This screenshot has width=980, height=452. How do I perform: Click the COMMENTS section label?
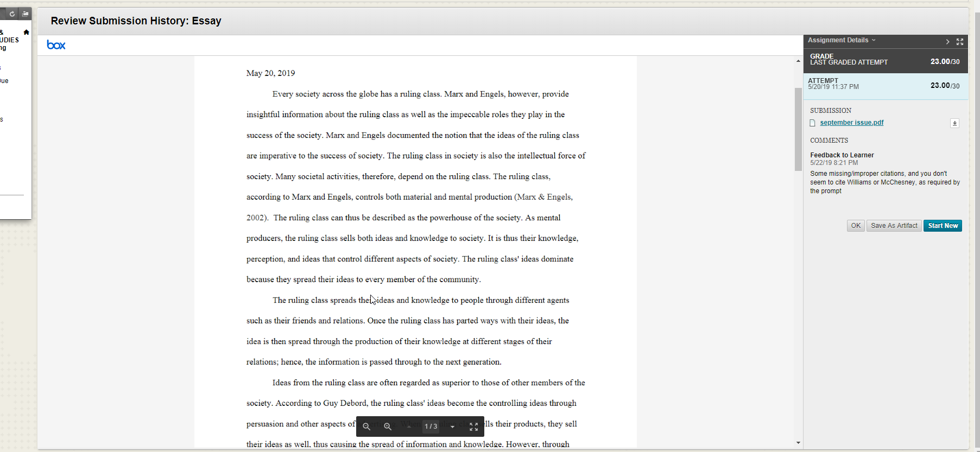pyautogui.click(x=829, y=141)
